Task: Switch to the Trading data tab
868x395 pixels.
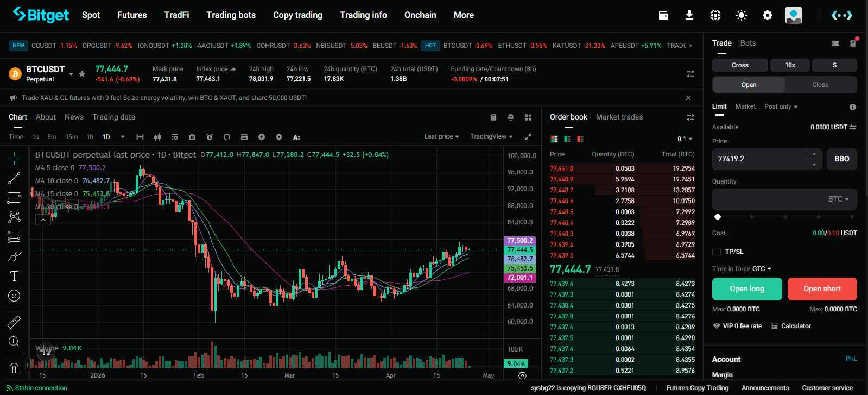Action: (113, 117)
